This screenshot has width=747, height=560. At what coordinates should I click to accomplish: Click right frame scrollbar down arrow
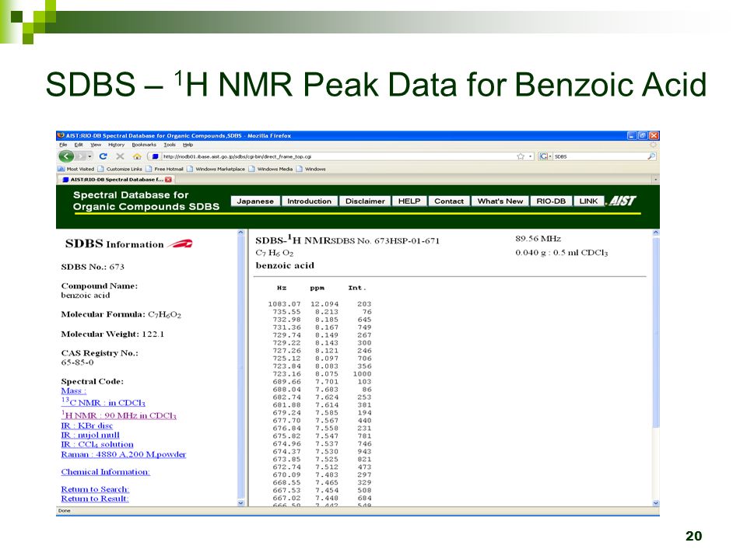click(x=655, y=502)
